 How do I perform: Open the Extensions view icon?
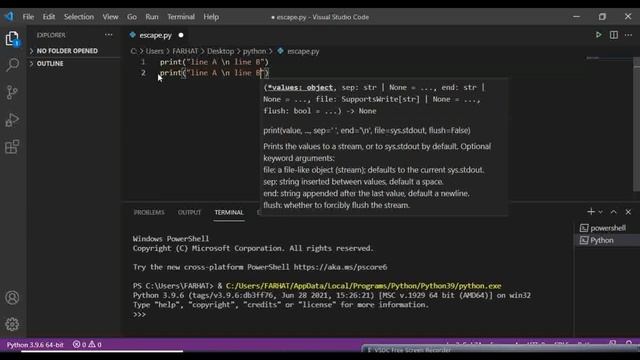click(x=12, y=147)
